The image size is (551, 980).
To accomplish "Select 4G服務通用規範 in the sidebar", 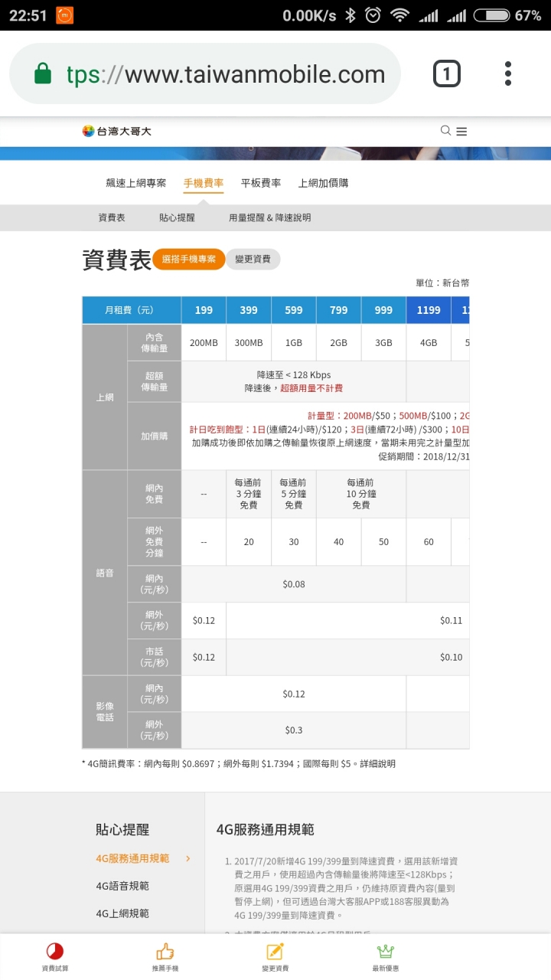I will point(132,858).
